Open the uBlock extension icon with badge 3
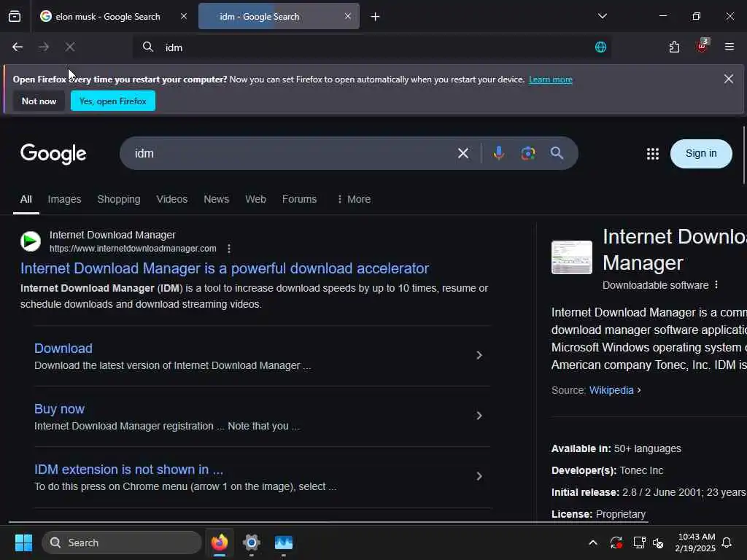Screen dimensions: 747x560 click(703, 46)
